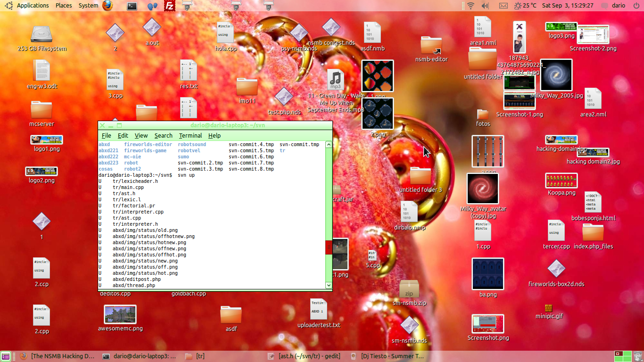Click the Wi-Fi network indicator
Screen dimensions: 644x362
click(x=471, y=6)
